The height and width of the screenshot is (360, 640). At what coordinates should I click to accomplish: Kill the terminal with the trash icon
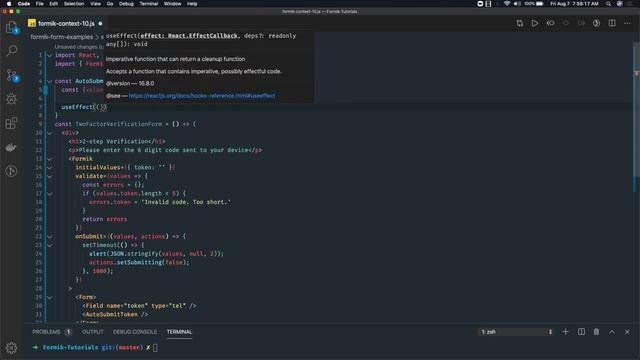[x=596, y=332]
